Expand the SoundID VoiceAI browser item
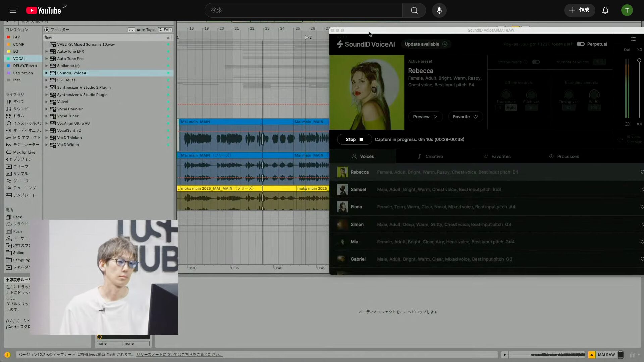The width and height of the screenshot is (644, 362). tap(46, 73)
